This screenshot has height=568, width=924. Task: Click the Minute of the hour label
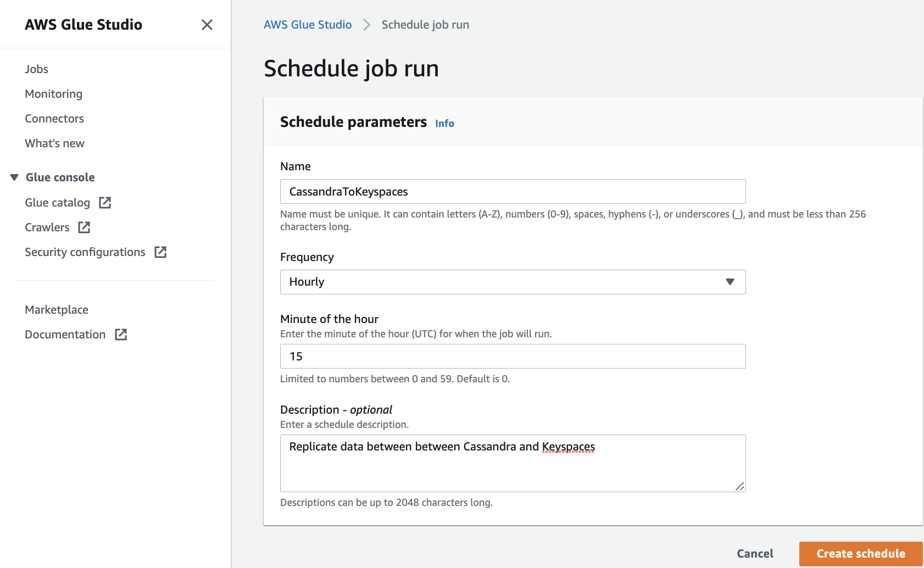(330, 319)
